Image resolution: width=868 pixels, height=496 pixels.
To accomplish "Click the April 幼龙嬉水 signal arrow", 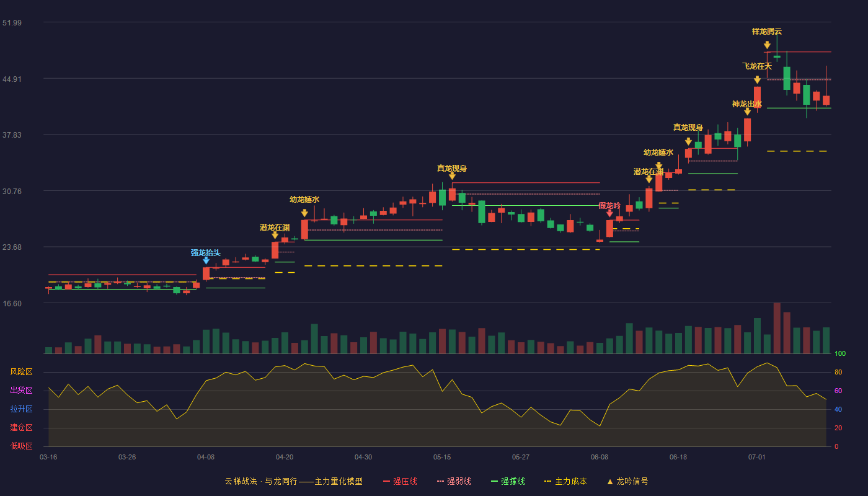I will coord(304,213).
